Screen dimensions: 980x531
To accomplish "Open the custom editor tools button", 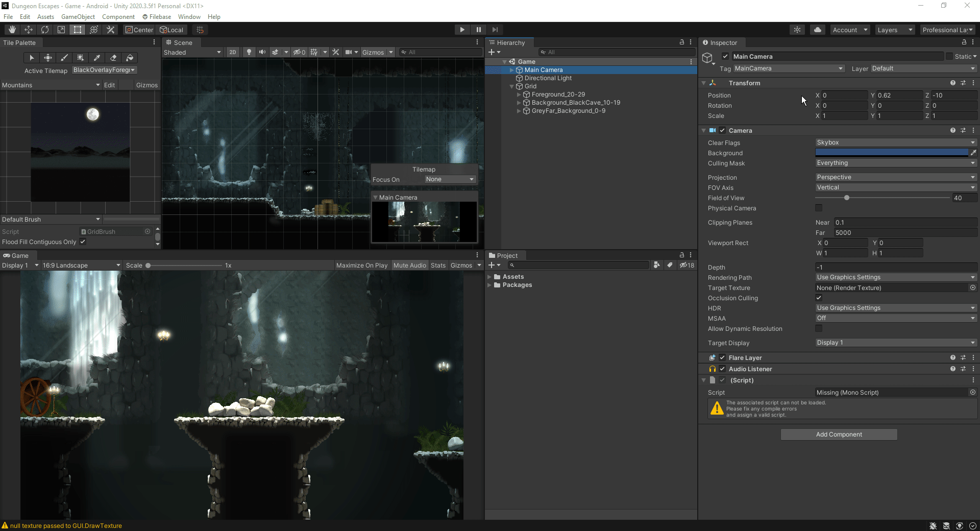I will (110, 30).
